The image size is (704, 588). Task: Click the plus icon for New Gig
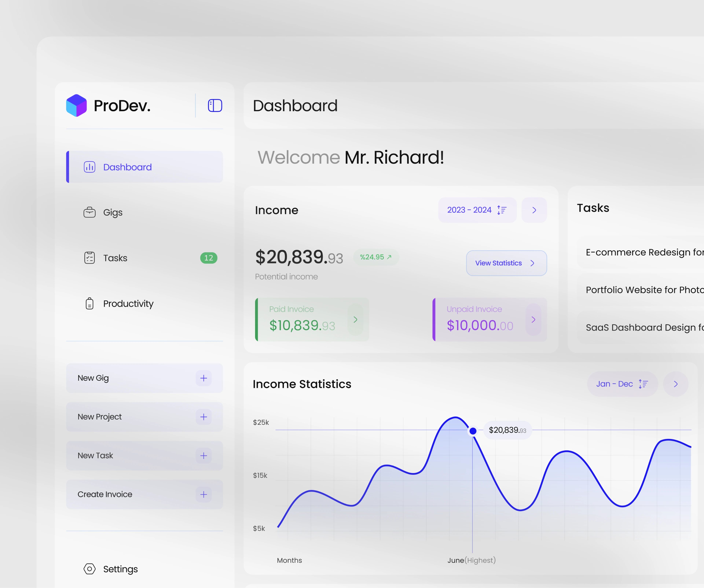click(203, 378)
